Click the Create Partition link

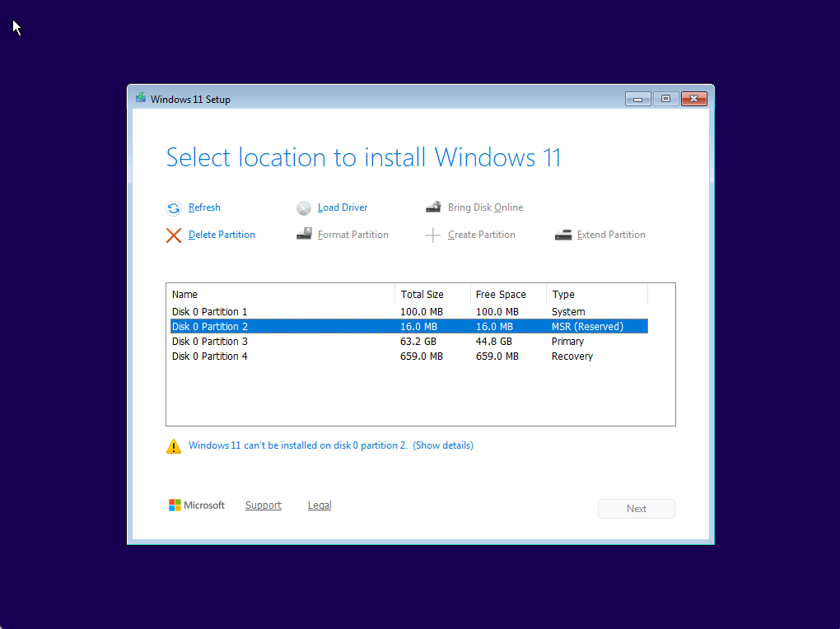click(x=482, y=235)
